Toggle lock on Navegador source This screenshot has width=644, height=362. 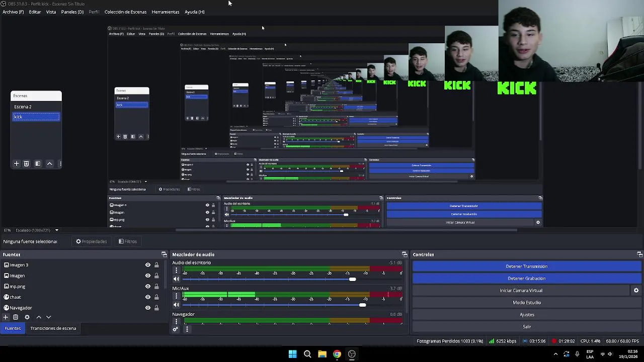(x=156, y=308)
